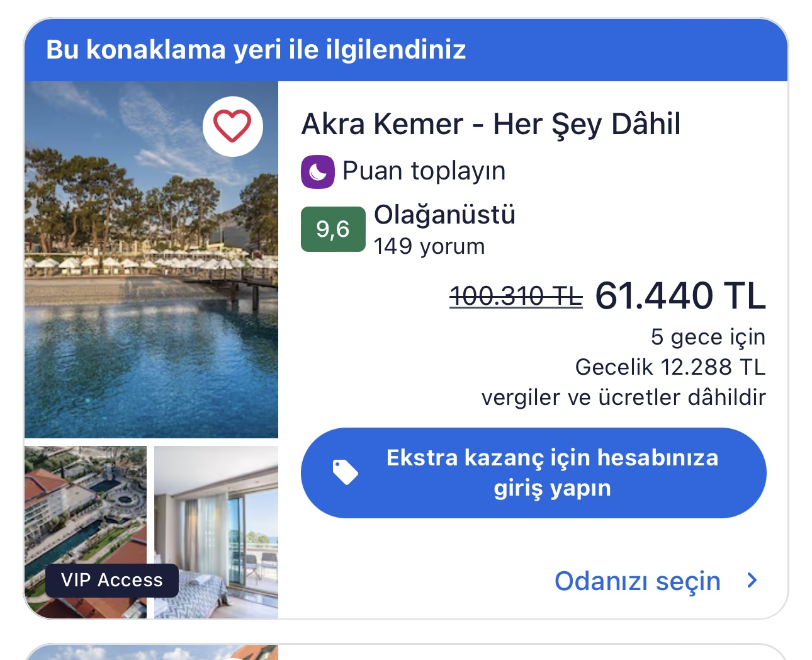Viewport: 812px width, 660px height.
Task: Click the Akra Kemer - Her Şey Dâhil title
Action: click(491, 124)
